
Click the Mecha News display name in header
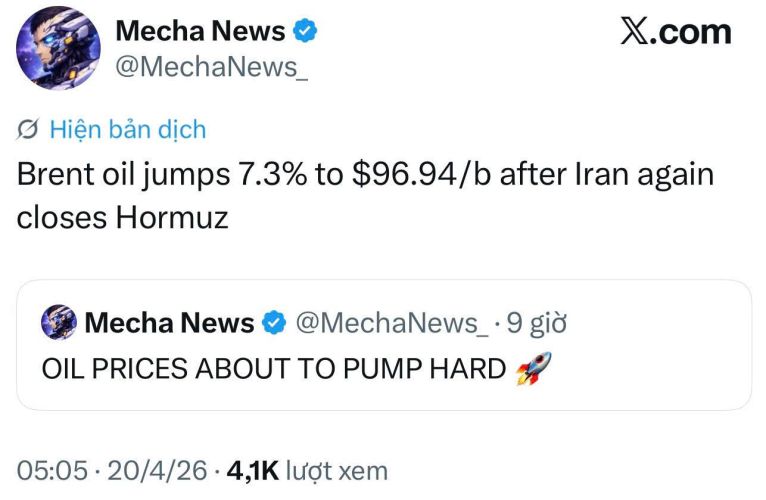[200, 31]
